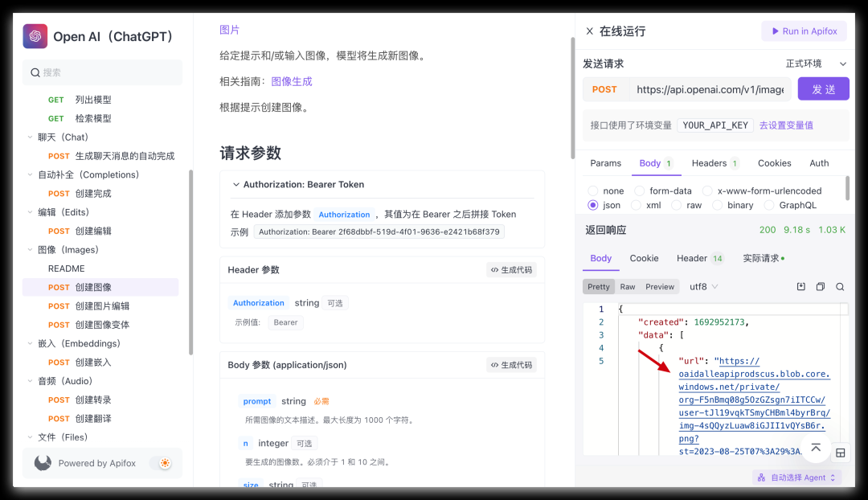Open the POST 生成聊天消息的自动完成 item
The image size is (868, 500).
pyautogui.click(x=100, y=156)
